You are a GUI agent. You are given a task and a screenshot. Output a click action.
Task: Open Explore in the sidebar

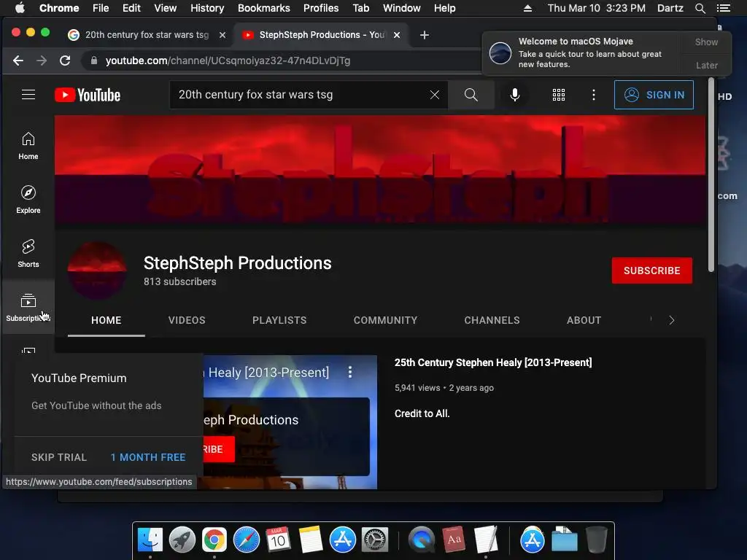click(28, 200)
